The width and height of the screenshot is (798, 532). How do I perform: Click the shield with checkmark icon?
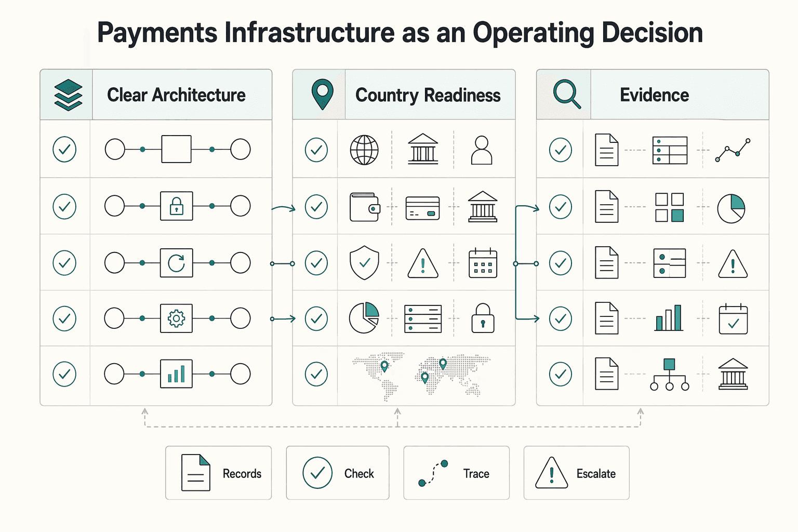coord(364,263)
